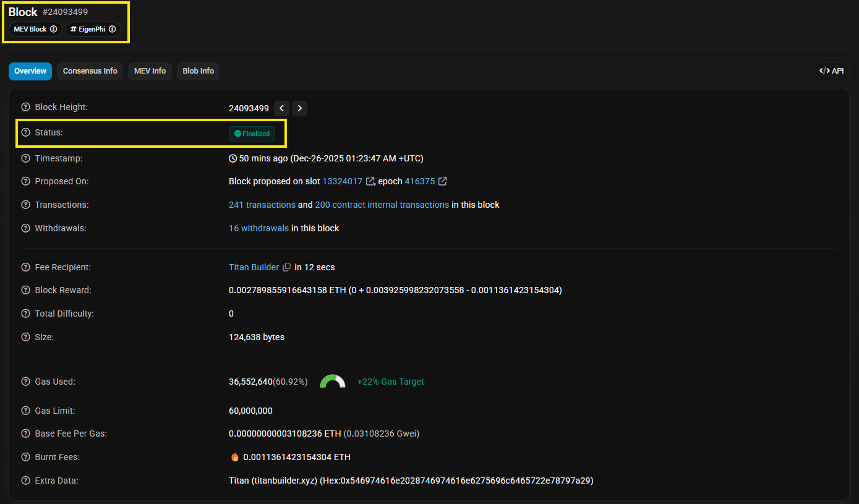The height and width of the screenshot is (504, 859).
Task: Select the Blob Info tab
Action: tap(198, 70)
